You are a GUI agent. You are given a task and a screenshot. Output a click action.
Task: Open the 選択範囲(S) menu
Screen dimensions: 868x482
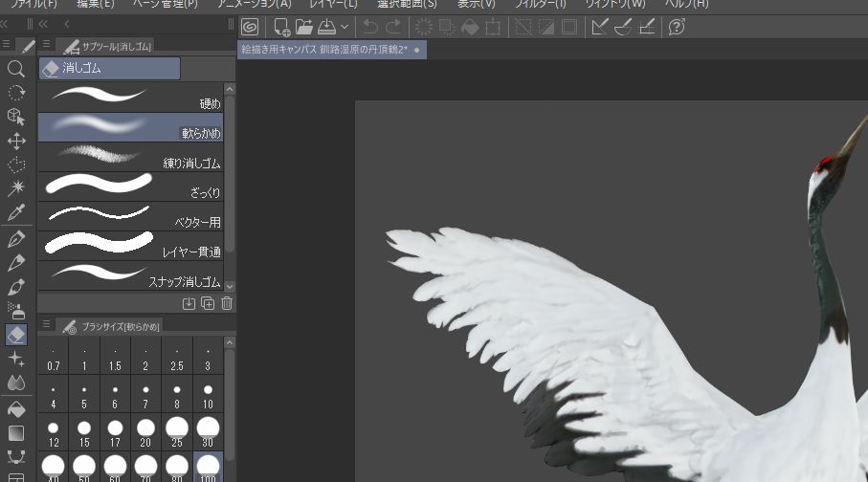point(407,4)
